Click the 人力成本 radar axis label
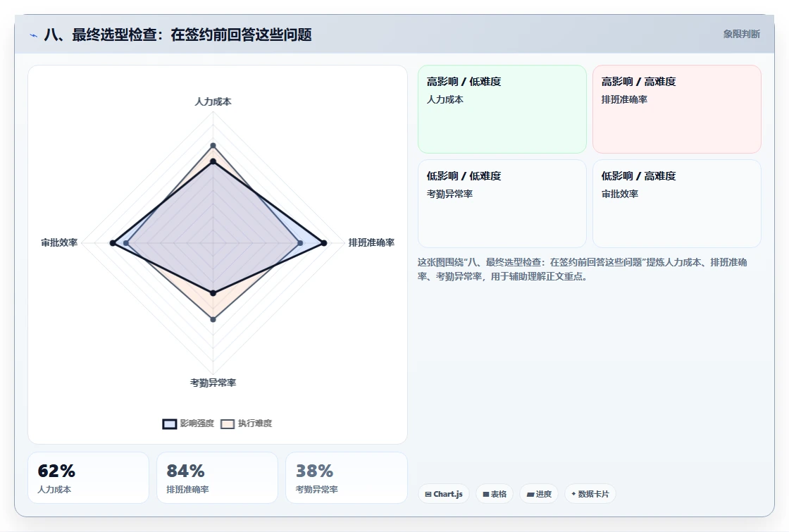789x532 pixels. tap(213, 101)
